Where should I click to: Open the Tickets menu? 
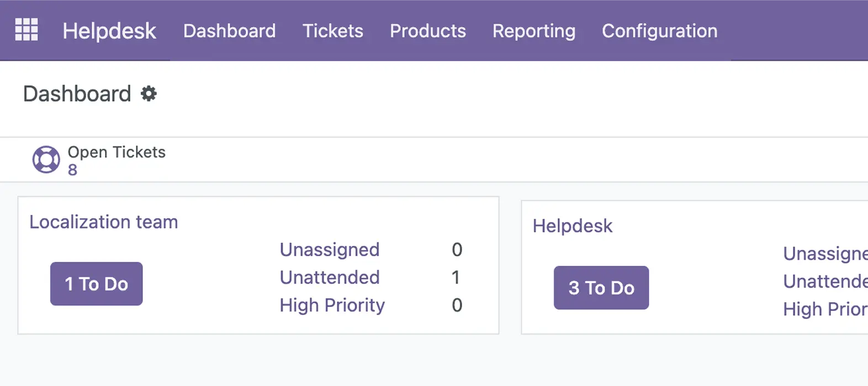[x=332, y=31]
